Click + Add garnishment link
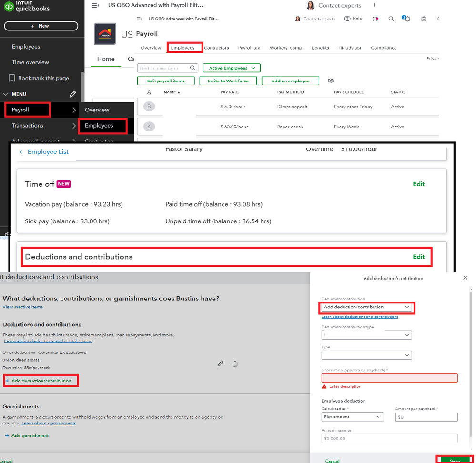This screenshot has width=476, height=463. [x=27, y=436]
